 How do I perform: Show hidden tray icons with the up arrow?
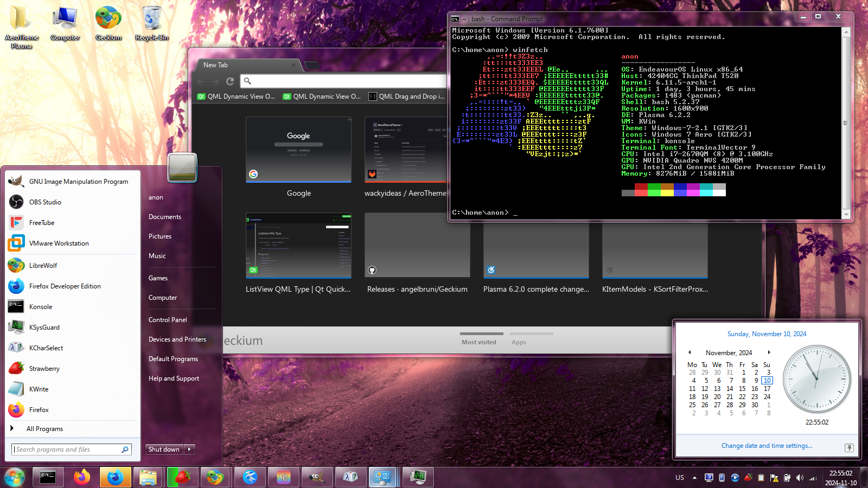(x=695, y=478)
